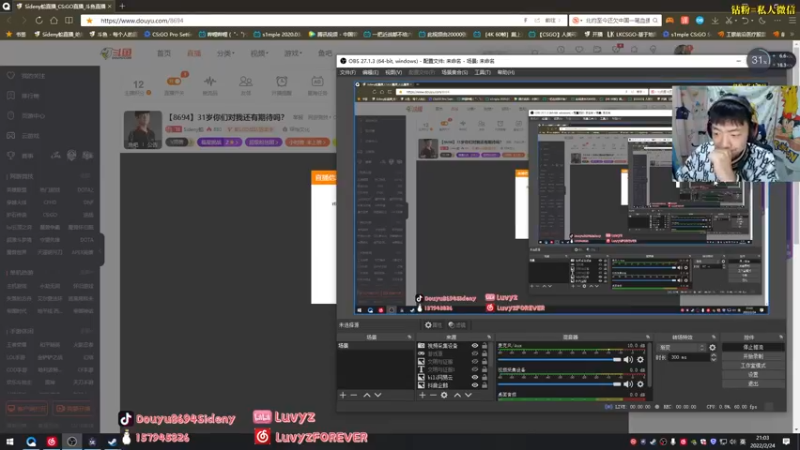Toggle visibility of ki1s网易云 source
Image resolution: width=800 pixels, height=450 pixels.
coord(474,378)
